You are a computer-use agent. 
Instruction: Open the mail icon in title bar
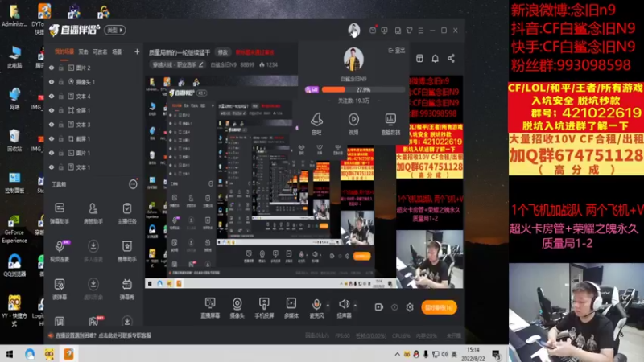click(x=373, y=31)
